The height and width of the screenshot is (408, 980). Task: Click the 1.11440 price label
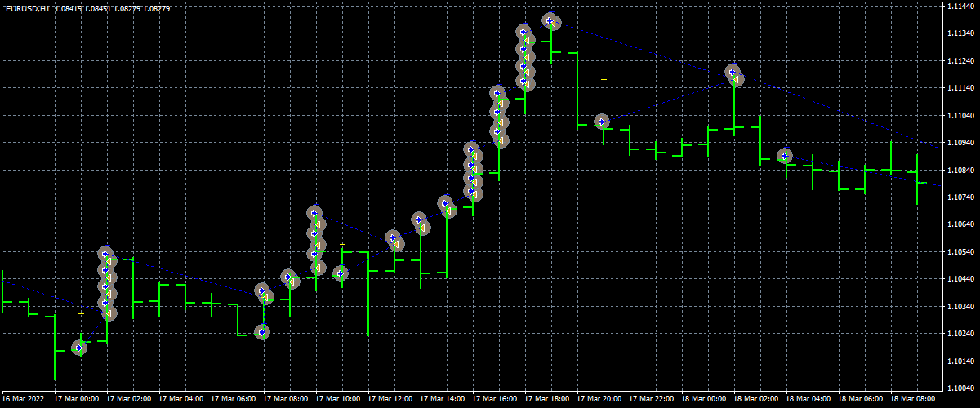click(960, 7)
